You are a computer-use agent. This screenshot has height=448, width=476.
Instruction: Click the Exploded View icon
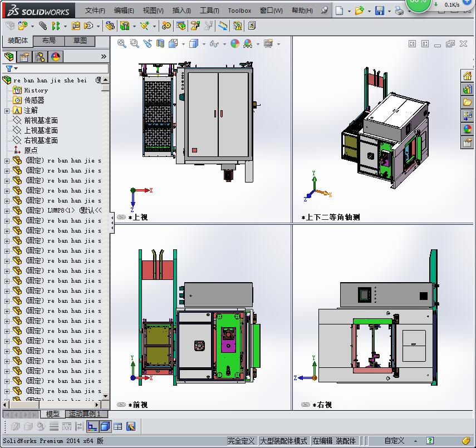[x=195, y=26]
